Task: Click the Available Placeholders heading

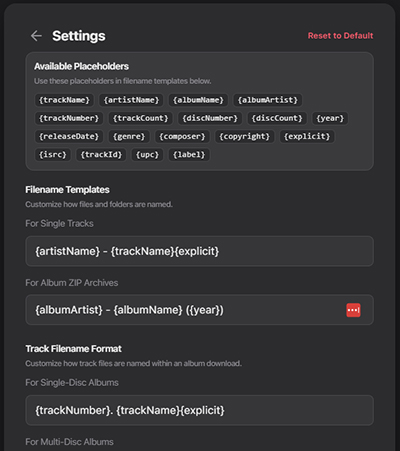Action: coord(81,66)
